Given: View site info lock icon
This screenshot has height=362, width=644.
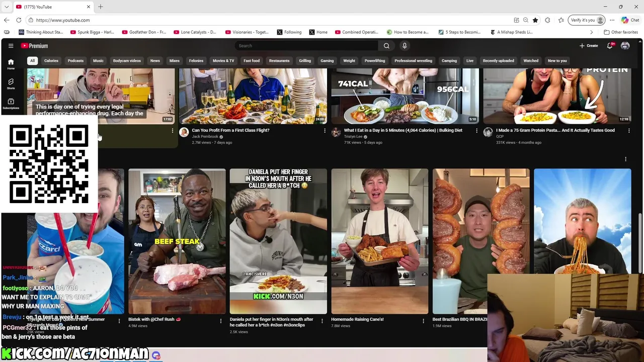Looking at the screenshot, I should point(31,20).
